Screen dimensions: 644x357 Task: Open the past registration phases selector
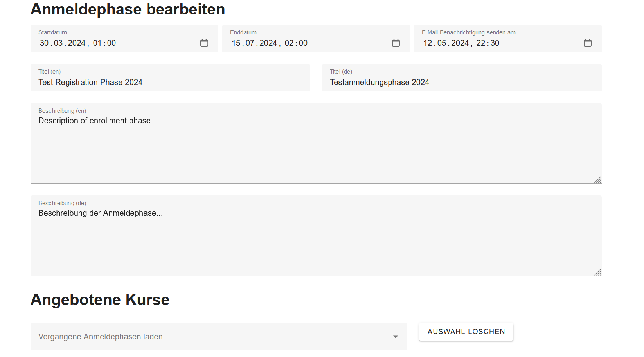[219, 336]
